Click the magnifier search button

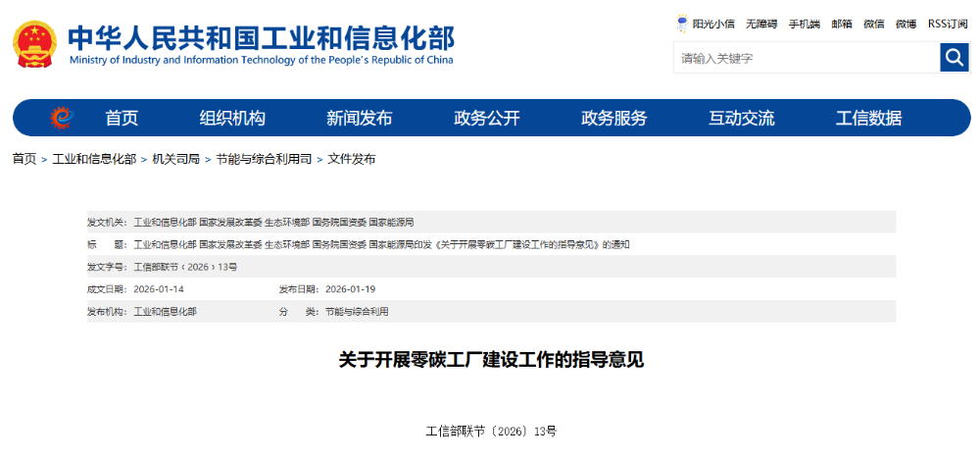954,58
